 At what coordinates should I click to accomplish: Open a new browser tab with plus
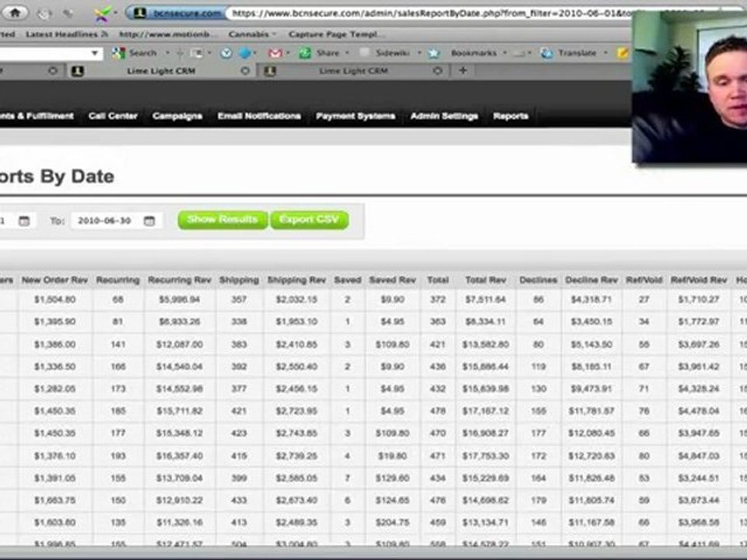pyautogui.click(x=462, y=71)
